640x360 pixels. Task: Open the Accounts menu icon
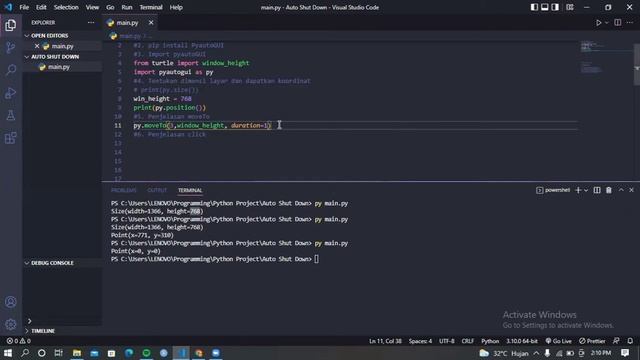11,302
